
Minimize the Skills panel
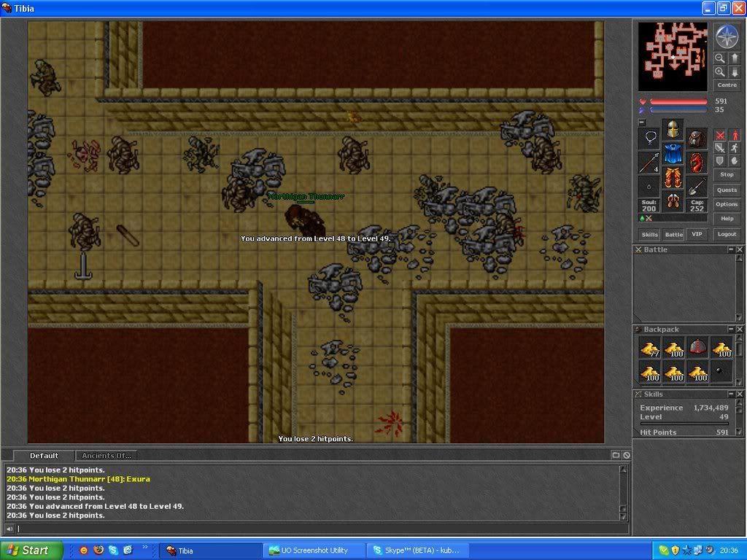pyautogui.click(x=731, y=394)
